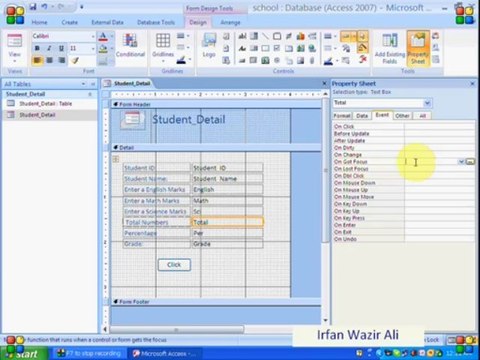Toggle Bold formatting
Viewport: 480px width, 360px height.
(37, 48)
